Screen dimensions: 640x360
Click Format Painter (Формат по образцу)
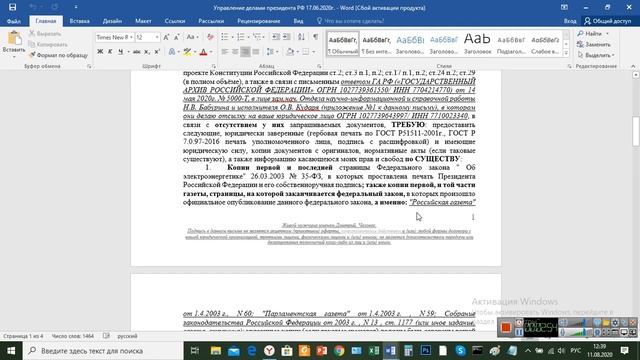(58, 55)
